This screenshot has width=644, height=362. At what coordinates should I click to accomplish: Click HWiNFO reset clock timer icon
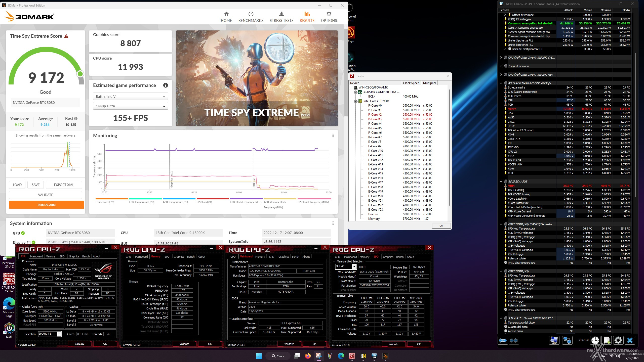pyautogui.click(x=595, y=340)
